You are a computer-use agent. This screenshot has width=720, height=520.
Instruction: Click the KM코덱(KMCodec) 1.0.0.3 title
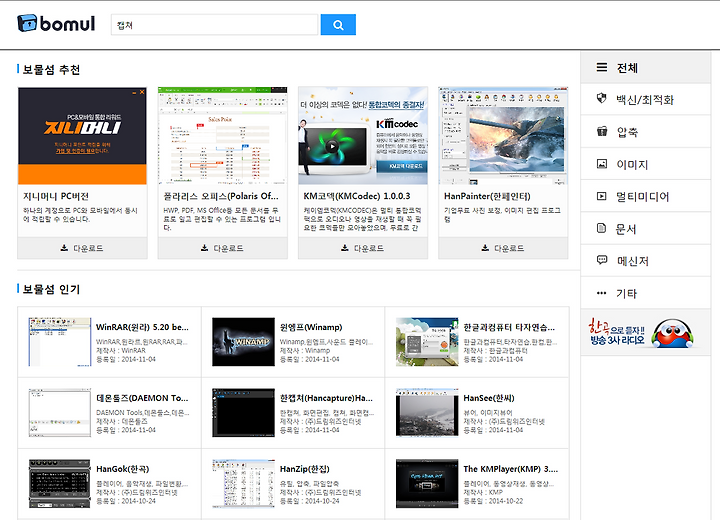[x=357, y=196]
